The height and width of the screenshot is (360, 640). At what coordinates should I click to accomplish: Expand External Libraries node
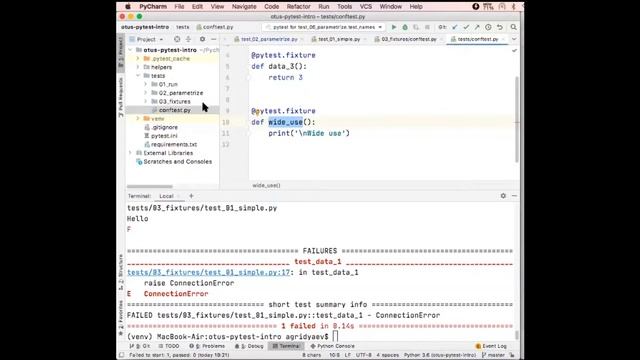click(x=130, y=153)
